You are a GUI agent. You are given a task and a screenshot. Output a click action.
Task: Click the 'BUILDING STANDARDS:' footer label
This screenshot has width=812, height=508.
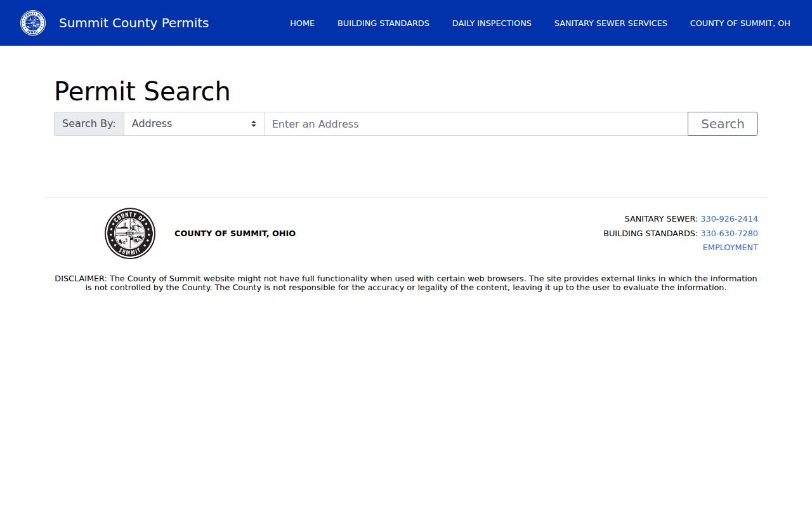coord(650,234)
